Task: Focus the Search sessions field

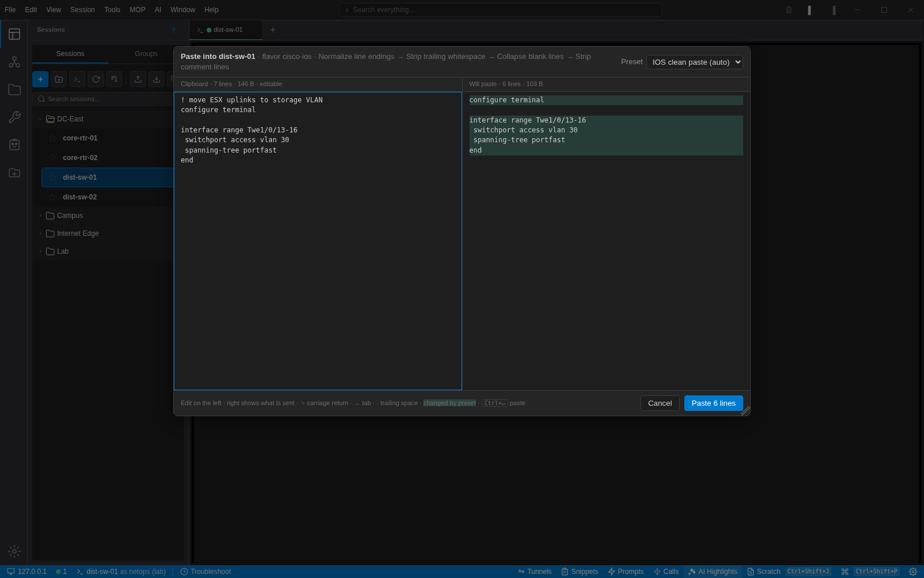Action: pos(105,99)
